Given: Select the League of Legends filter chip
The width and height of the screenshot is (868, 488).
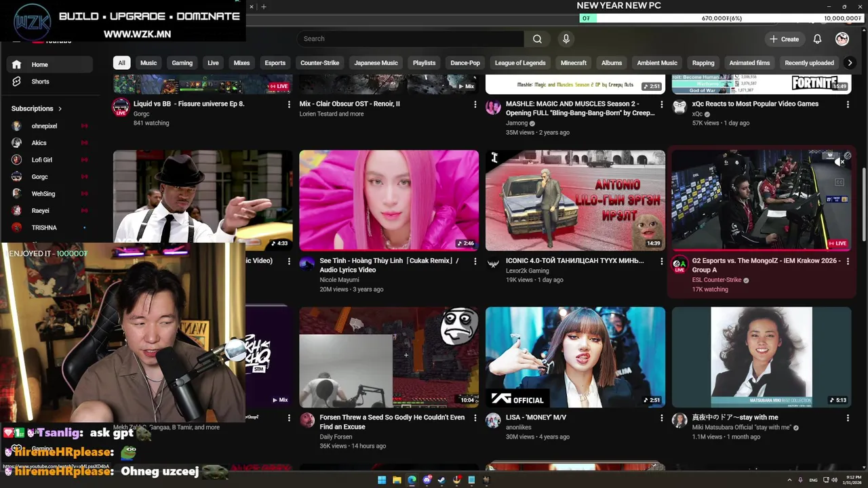Looking at the screenshot, I should coord(520,63).
